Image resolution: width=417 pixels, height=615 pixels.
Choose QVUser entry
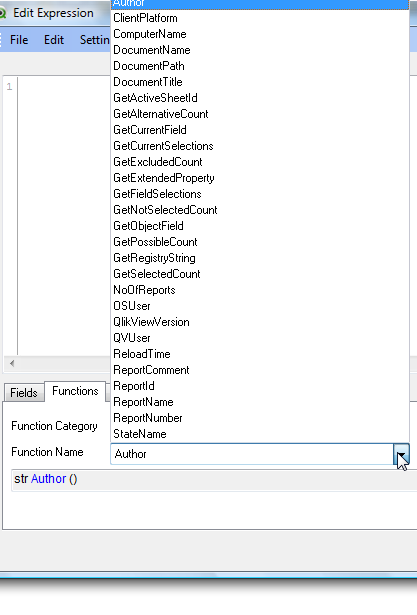click(x=260, y=338)
